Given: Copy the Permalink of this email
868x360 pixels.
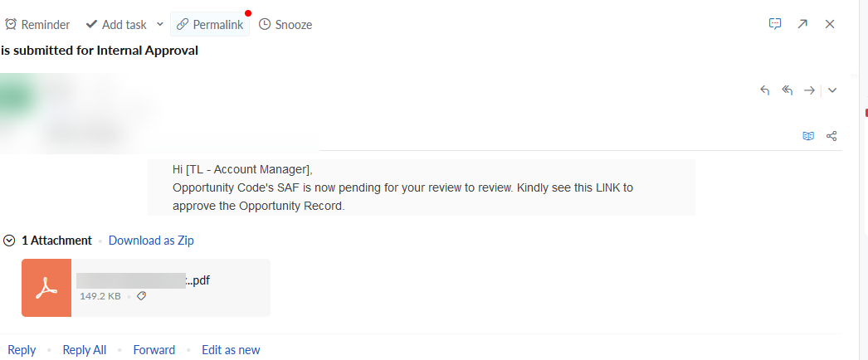Looking at the screenshot, I should (210, 24).
